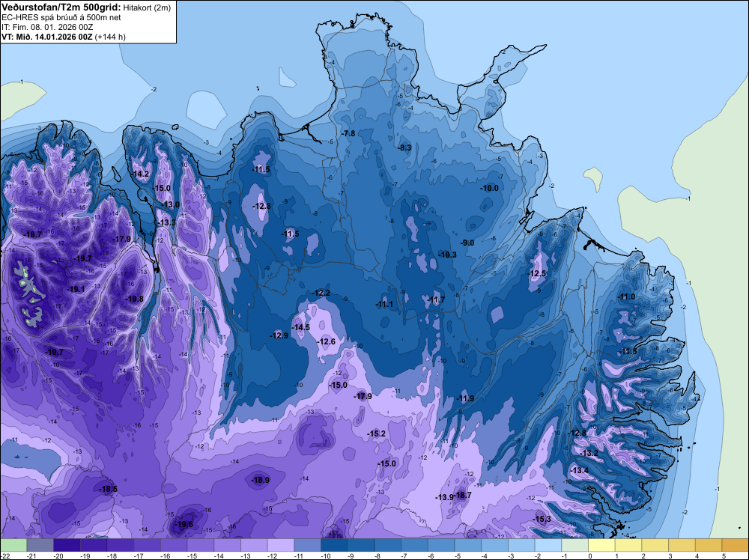Click the 5 label at the legend's right end

724,556
